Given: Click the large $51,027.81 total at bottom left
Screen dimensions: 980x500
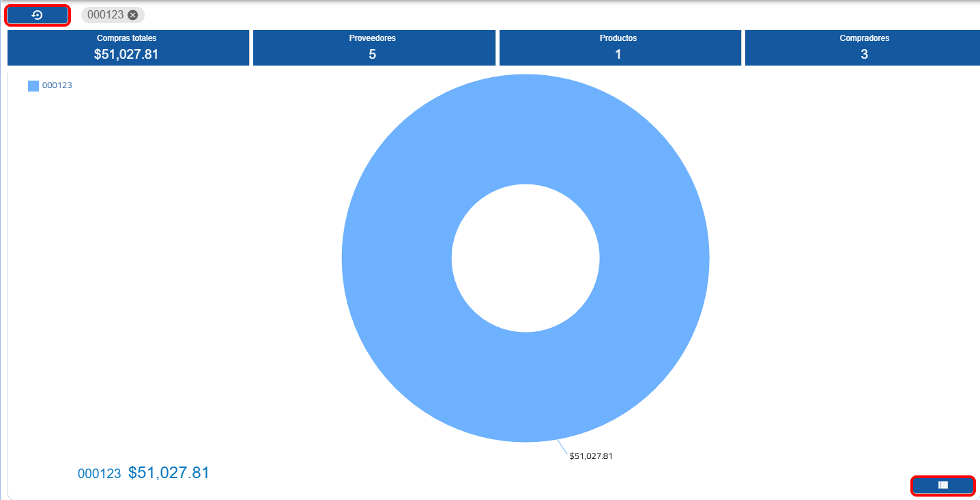Looking at the screenshot, I should (x=169, y=473).
